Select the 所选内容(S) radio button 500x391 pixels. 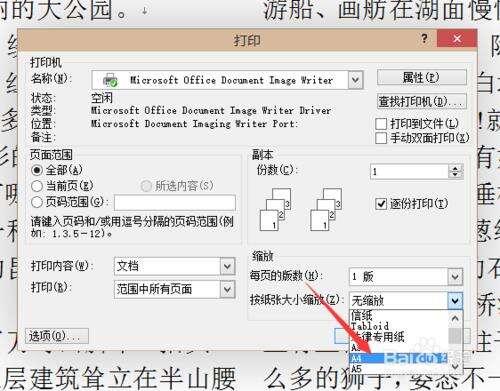(146, 186)
